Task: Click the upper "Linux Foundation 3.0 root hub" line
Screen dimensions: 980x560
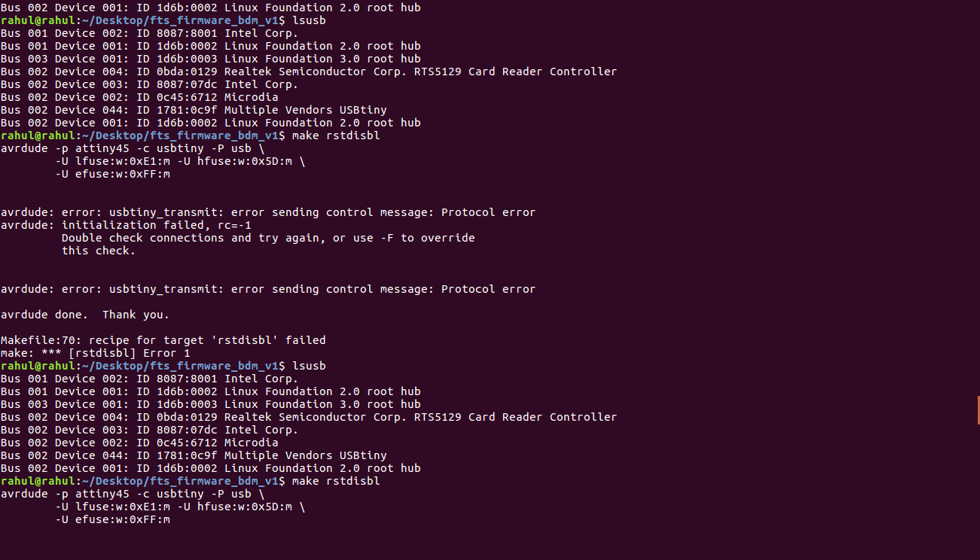Action: (211, 59)
